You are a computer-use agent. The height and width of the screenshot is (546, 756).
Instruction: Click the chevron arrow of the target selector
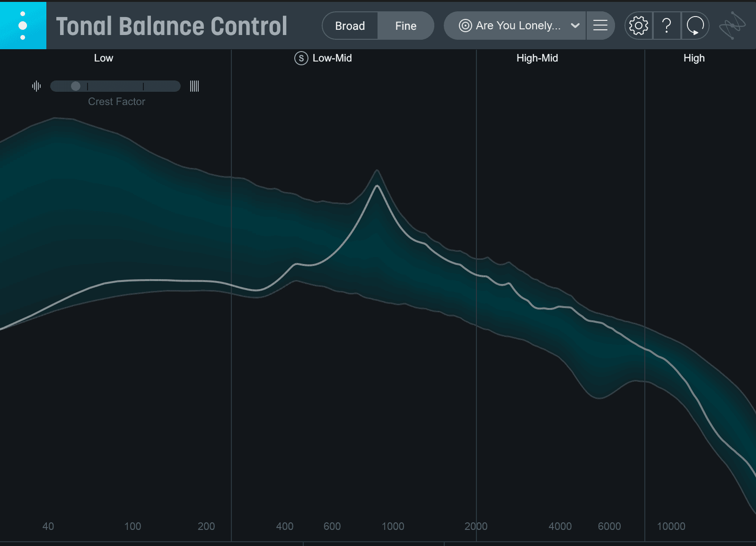575,26
